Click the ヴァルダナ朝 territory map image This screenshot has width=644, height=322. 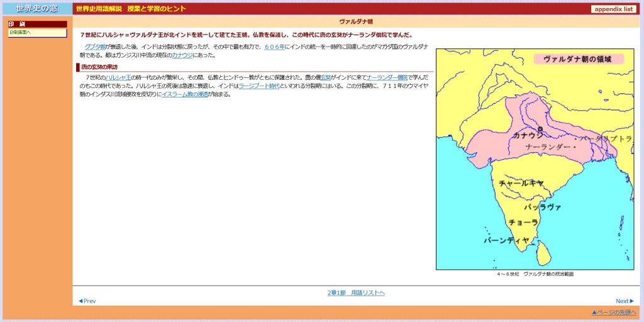click(535, 159)
